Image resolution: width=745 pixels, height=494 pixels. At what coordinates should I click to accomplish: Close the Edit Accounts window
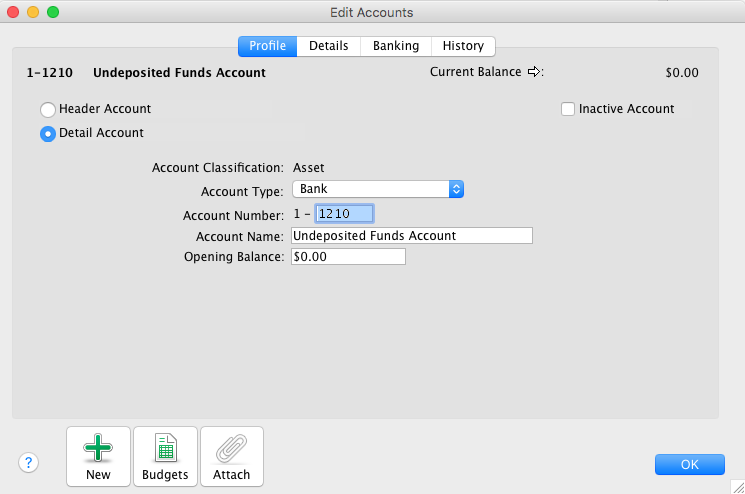tap(13, 12)
